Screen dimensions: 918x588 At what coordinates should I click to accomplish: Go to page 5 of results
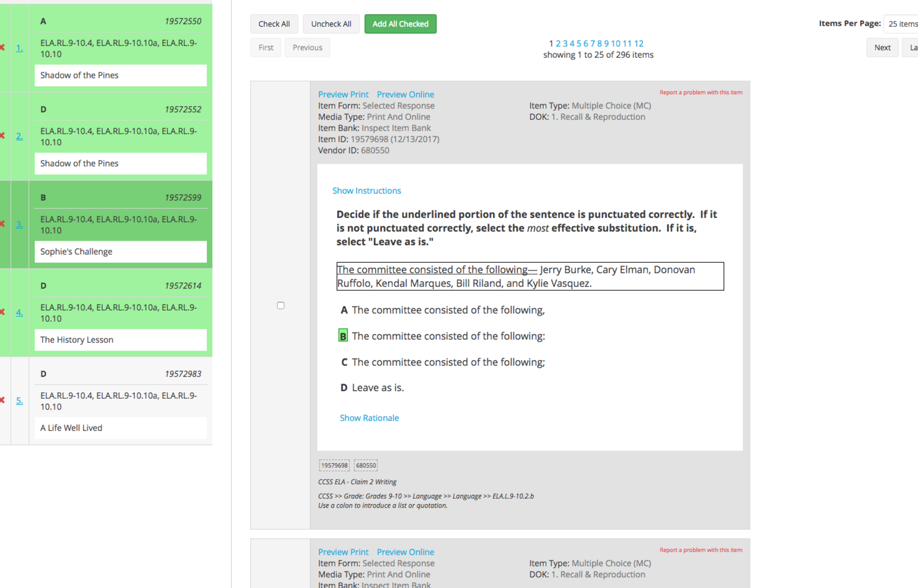point(579,43)
